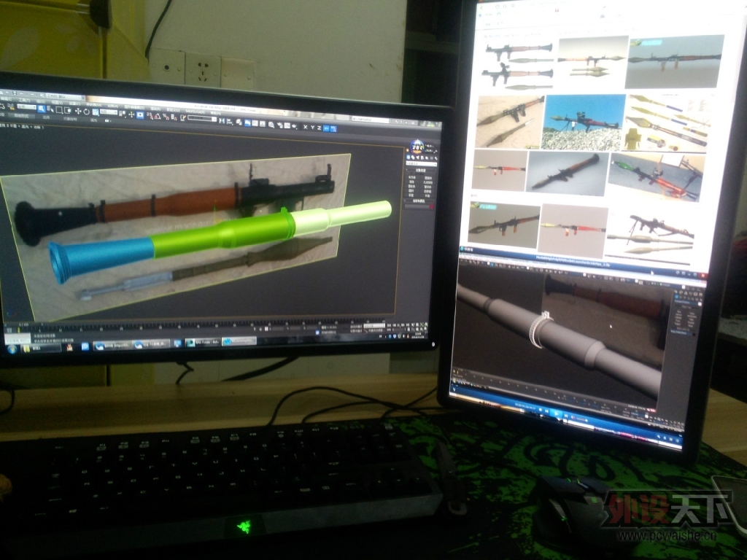Toggle Percent Snap in the toolbar
Viewport: 747px width, 560px height.
coord(166,117)
